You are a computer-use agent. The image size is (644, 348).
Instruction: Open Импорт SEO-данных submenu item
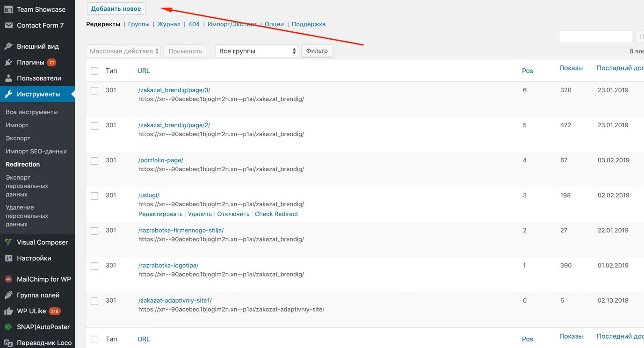36,152
